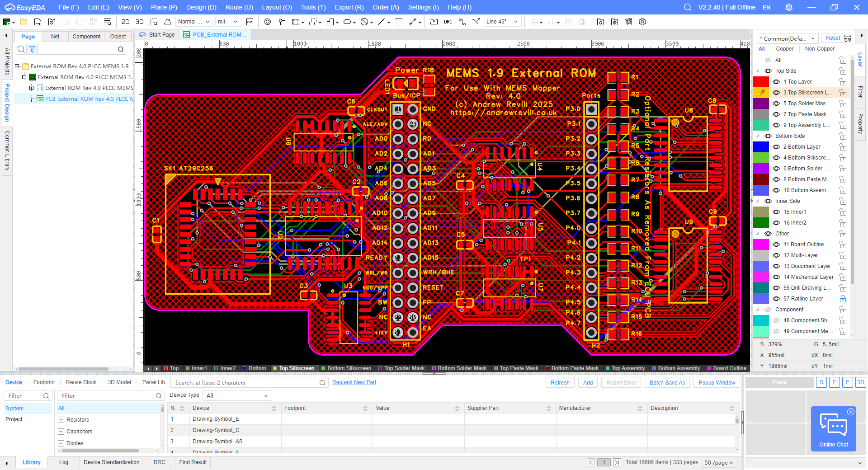Open the Device Type dropdown
868x470 pixels.
[x=237, y=395]
